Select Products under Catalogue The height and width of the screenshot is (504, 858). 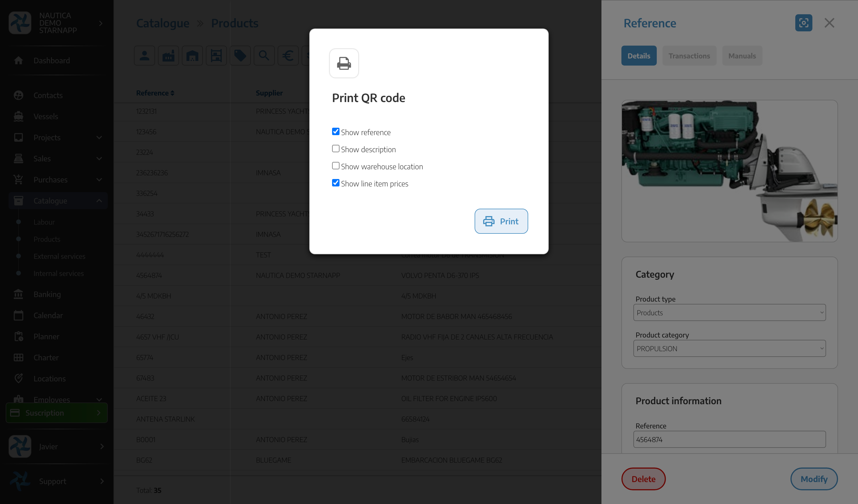tap(47, 239)
